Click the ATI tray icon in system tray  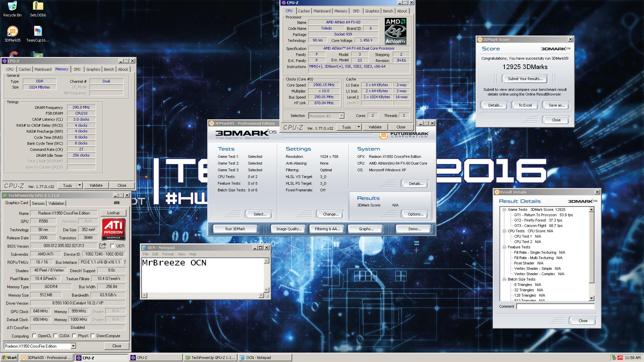click(620, 358)
